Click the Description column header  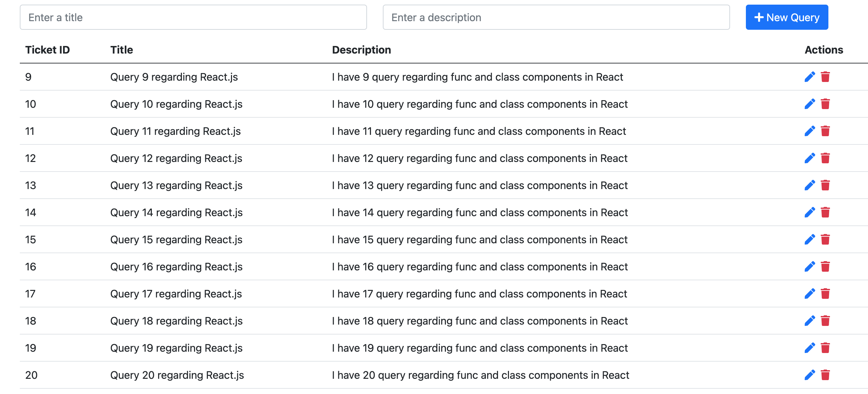[361, 50]
